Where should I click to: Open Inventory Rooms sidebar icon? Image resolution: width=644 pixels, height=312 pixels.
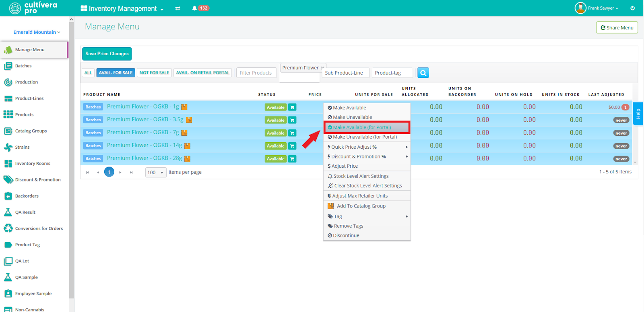pyautogui.click(x=8, y=164)
